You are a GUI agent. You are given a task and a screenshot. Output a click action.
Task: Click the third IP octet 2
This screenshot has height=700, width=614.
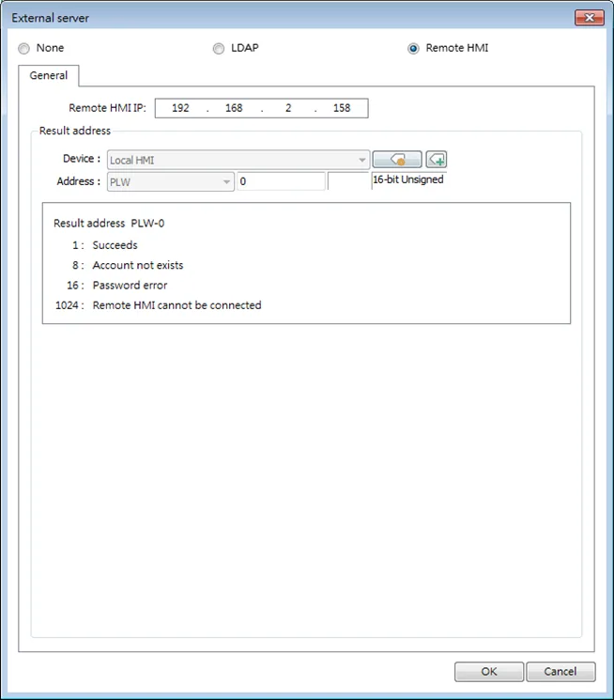pos(288,108)
